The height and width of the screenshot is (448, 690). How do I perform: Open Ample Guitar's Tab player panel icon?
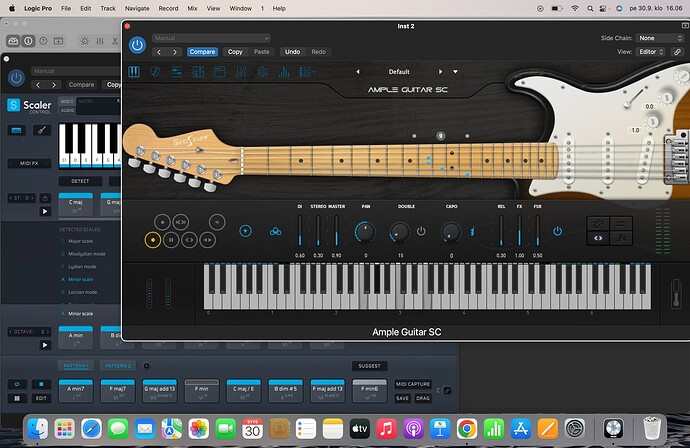click(x=176, y=72)
